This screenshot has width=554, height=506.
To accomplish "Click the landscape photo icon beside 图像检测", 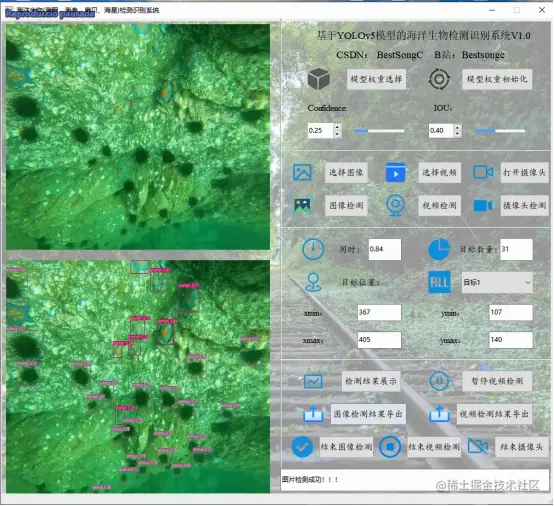I will click(302, 205).
